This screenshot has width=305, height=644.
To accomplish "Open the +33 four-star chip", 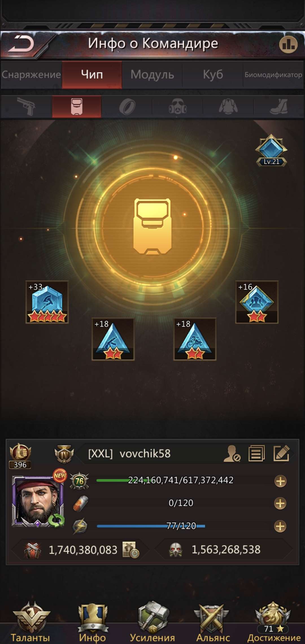I will point(47,302).
